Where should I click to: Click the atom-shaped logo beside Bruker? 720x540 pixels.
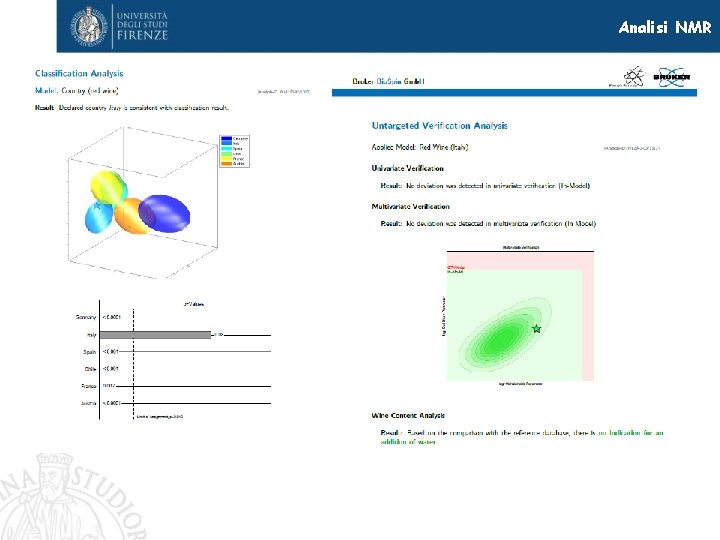click(x=632, y=76)
